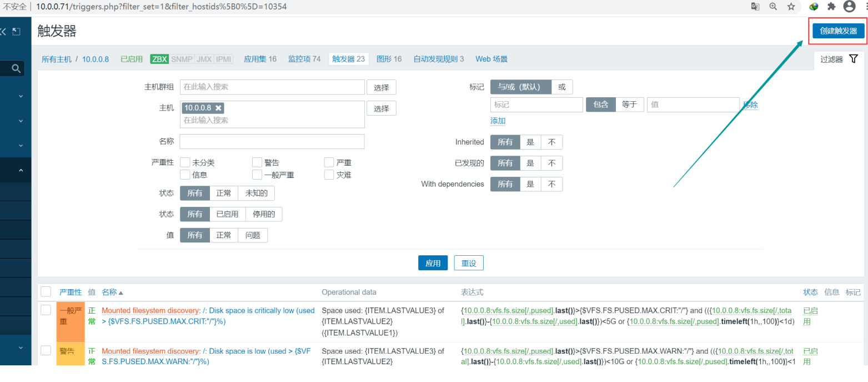Filter value by 问题
868x382 pixels.
[x=253, y=235]
